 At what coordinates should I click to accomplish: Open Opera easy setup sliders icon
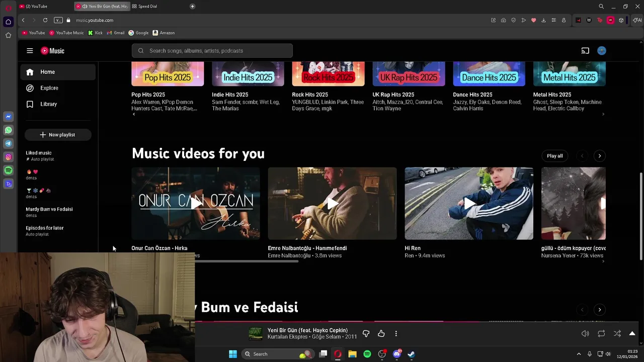pyautogui.click(x=553, y=20)
